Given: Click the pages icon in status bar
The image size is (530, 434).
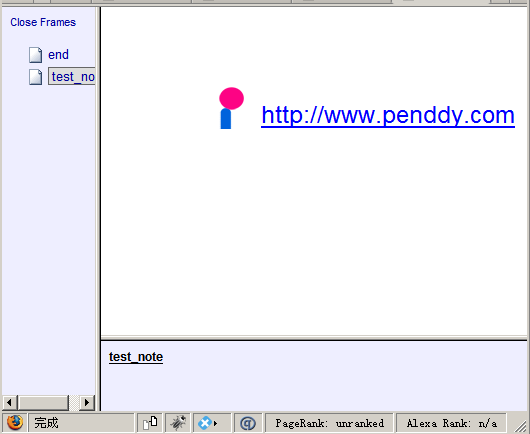Looking at the screenshot, I should [x=150, y=423].
